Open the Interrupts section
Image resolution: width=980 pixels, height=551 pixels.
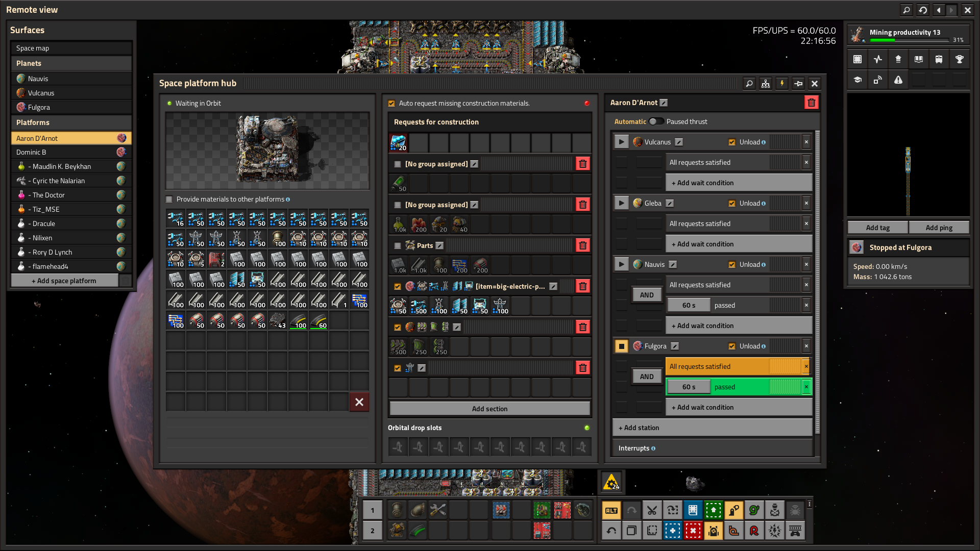pos(712,448)
